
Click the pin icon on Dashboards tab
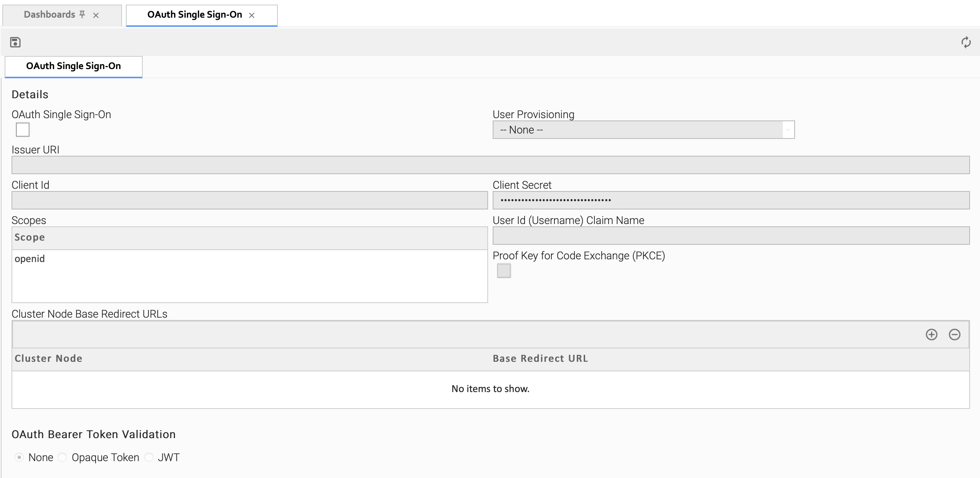(82, 15)
